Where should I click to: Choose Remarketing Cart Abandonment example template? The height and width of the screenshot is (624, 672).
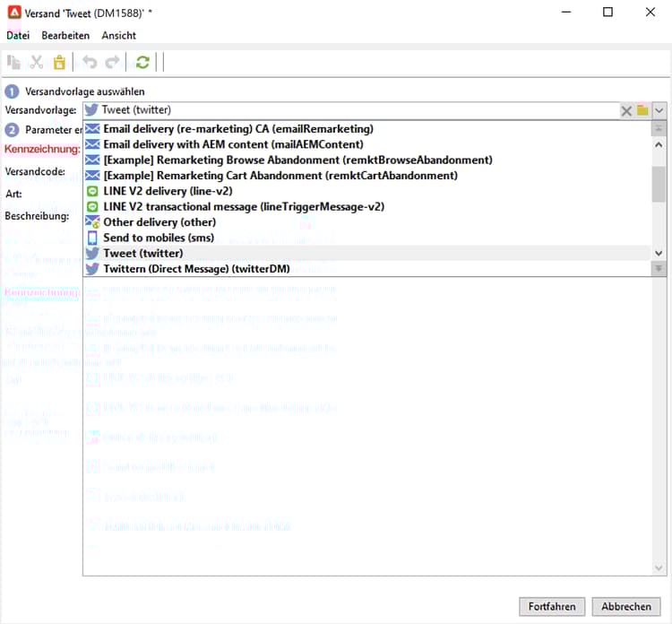point(366,176)
